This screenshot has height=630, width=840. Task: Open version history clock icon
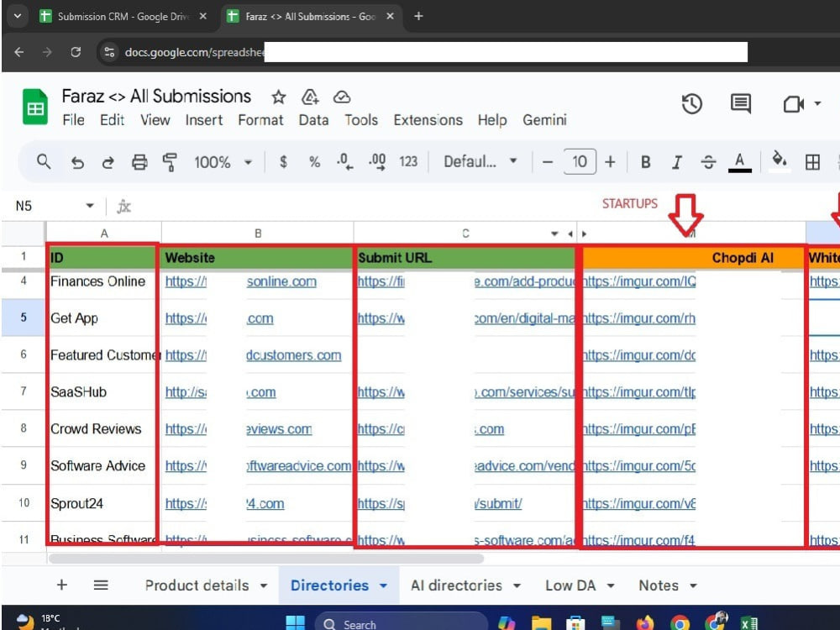pos(691,103)
